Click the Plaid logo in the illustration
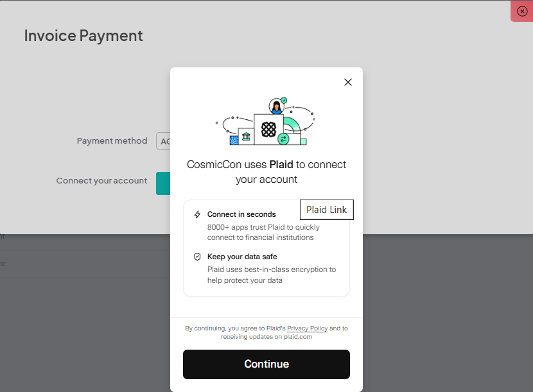 [268, 130]
